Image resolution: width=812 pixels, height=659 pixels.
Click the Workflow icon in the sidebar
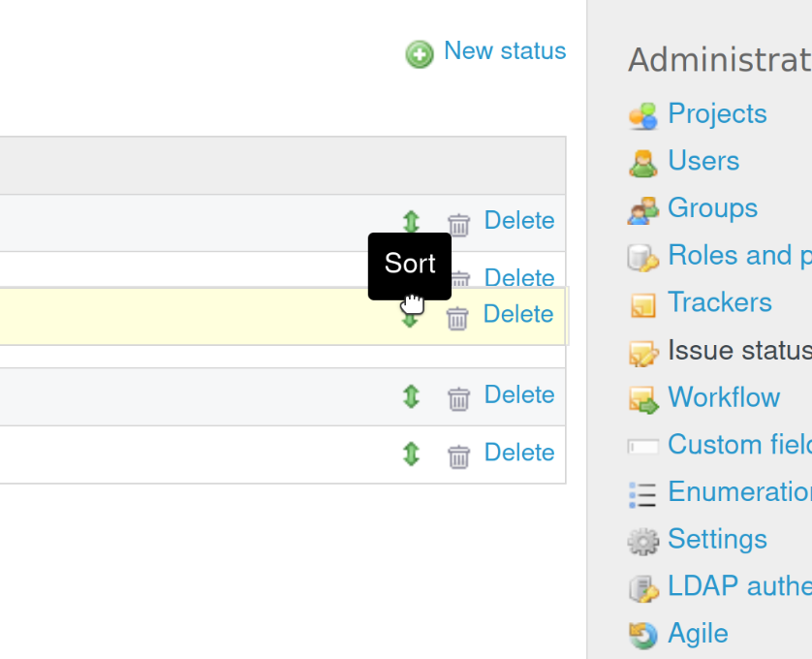click(x=642, y=398)
